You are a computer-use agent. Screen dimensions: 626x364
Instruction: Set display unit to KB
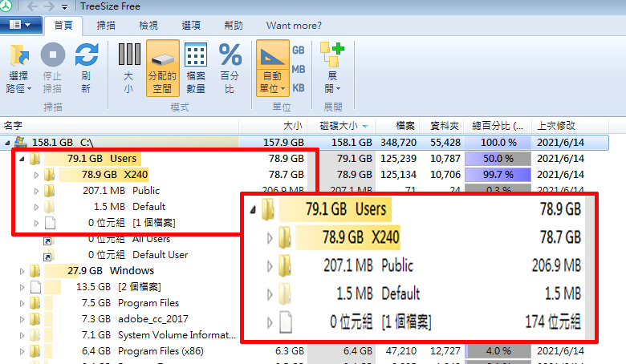[x=299, y=87]
